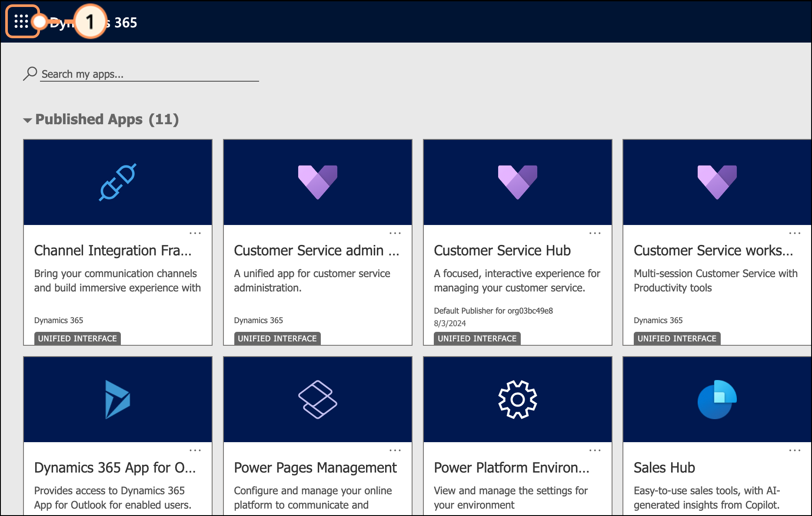
Task: Open more options for Sales Hub
Action: pos(795,450)
